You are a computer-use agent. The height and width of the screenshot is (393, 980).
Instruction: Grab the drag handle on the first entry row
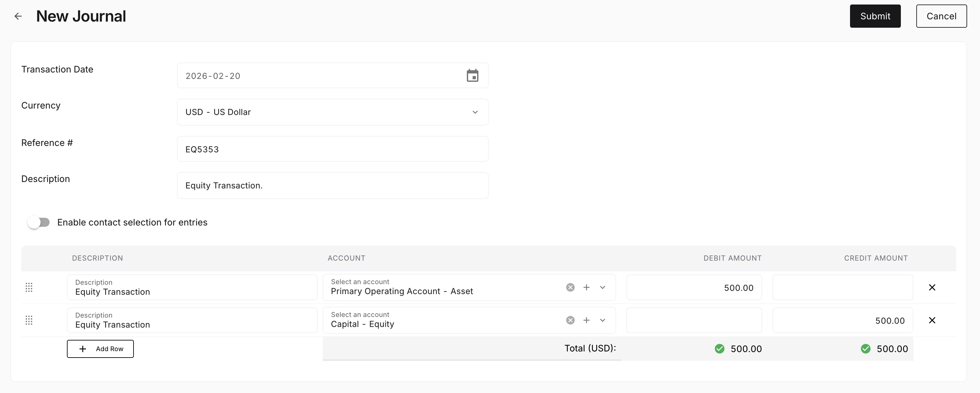(29, 288)
